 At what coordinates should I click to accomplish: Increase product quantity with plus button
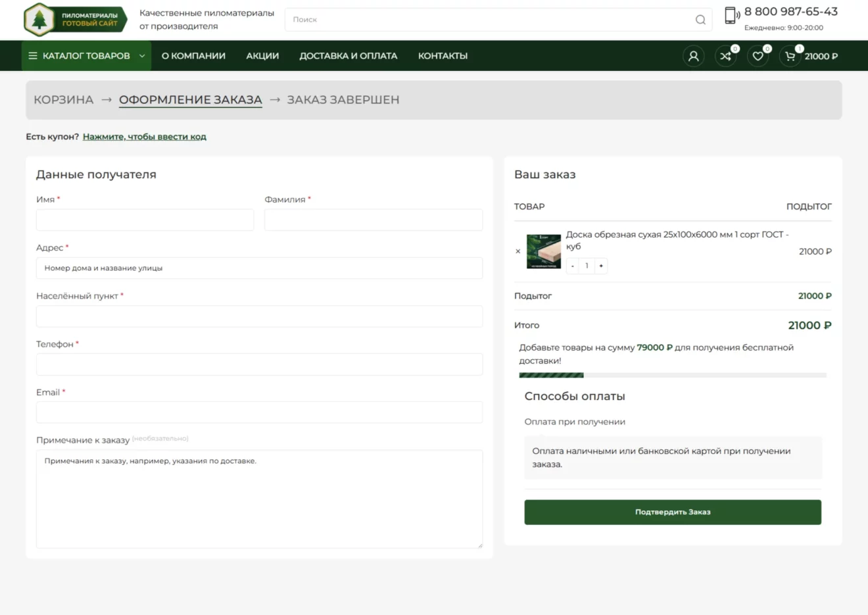(601, 266)
